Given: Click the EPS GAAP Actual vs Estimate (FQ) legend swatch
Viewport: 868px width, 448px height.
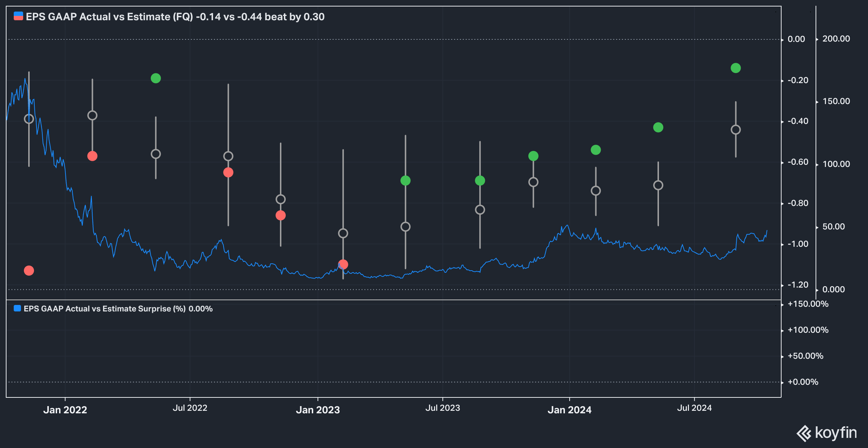Looking at the screenshot, I should point(18,16).
